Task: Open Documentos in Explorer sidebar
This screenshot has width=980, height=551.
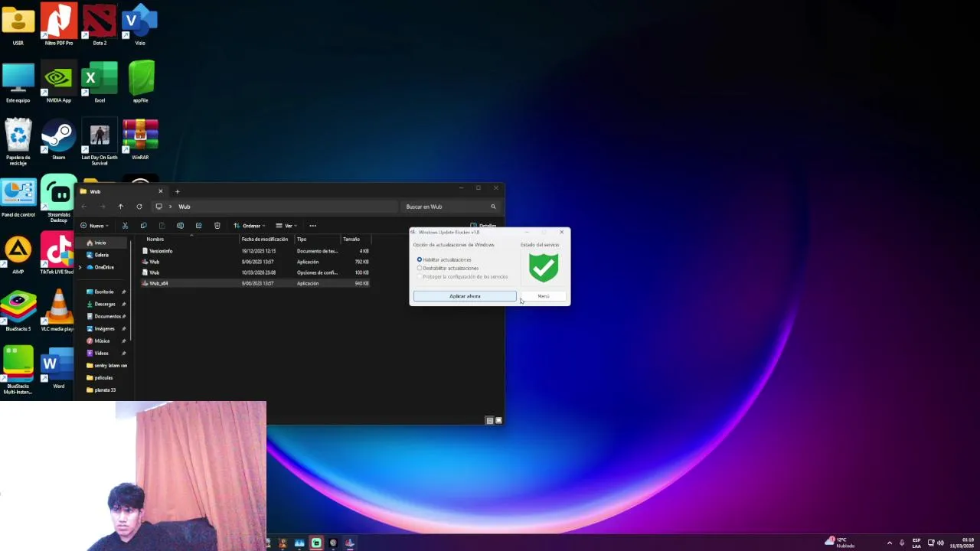Action: (106, 316)
